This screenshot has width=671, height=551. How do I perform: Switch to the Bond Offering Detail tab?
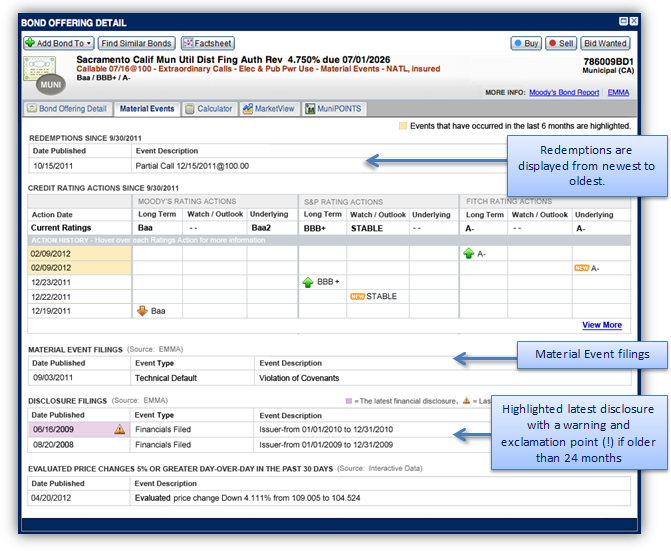pos(66,109)
